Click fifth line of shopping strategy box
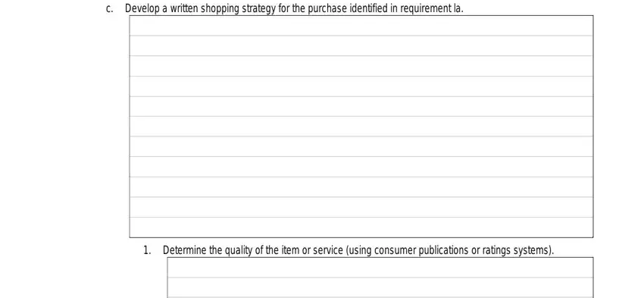644x298 pixels. pyautogui.click(x=361, y=106)
